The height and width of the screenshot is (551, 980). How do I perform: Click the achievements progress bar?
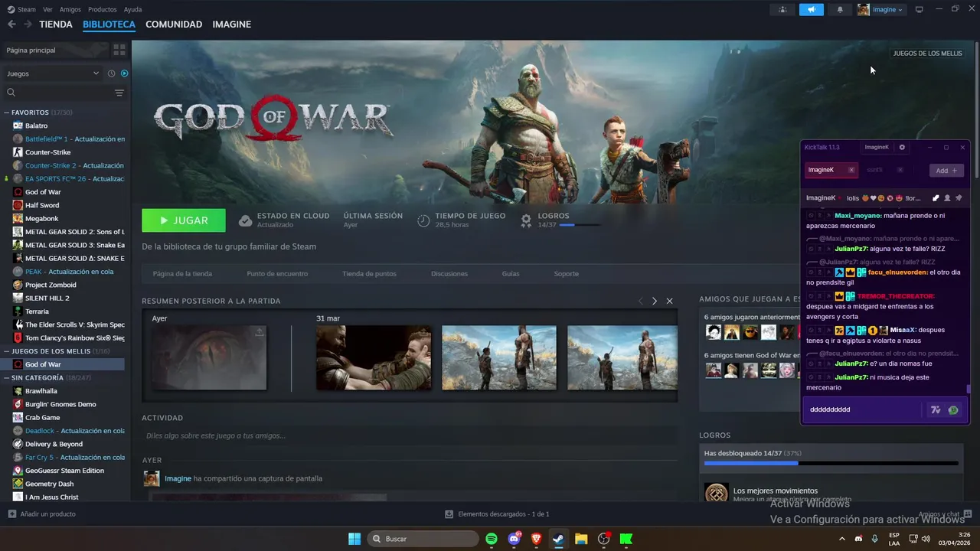831,463
